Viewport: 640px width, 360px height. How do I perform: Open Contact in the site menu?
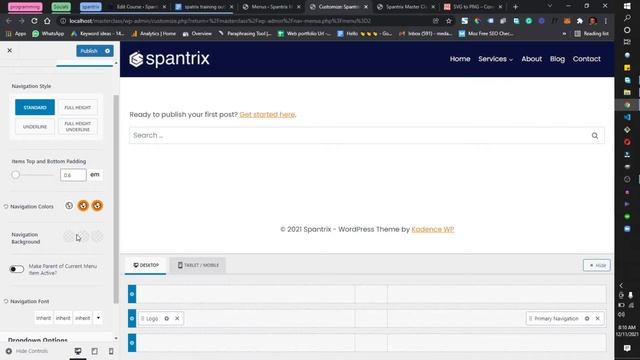(587, 59)
